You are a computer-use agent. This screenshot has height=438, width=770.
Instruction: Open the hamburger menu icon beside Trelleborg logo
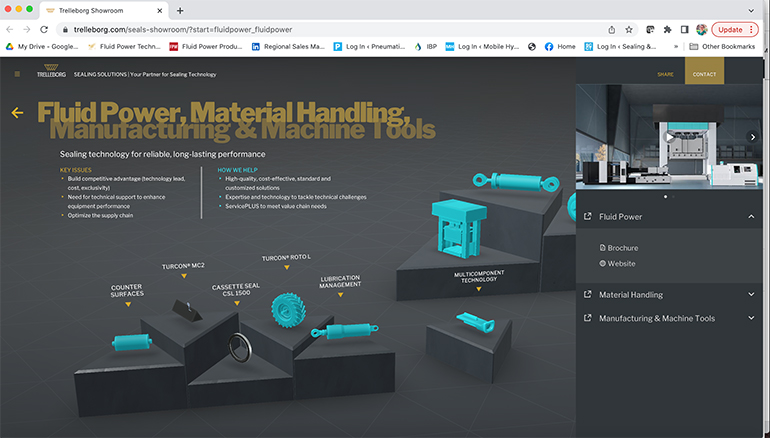click(x=17, y=74)
